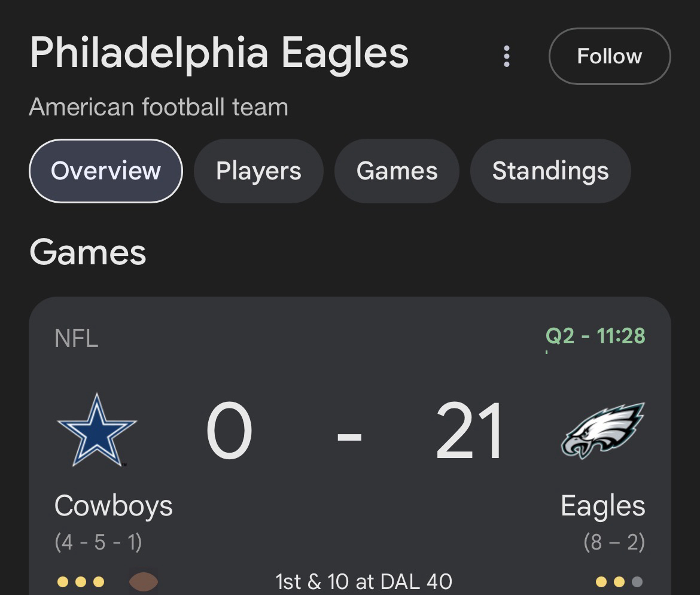Click the Dallas Cowboys star logo

click(97, 429)
